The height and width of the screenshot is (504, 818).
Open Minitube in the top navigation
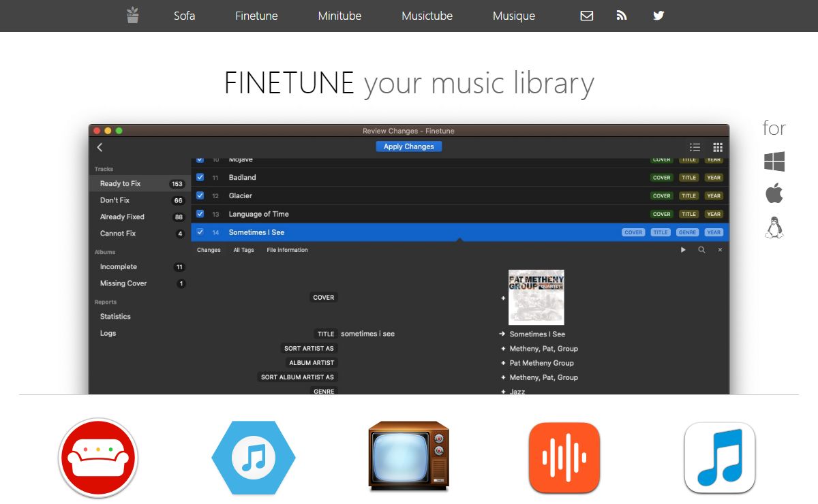tap(339, 16)
